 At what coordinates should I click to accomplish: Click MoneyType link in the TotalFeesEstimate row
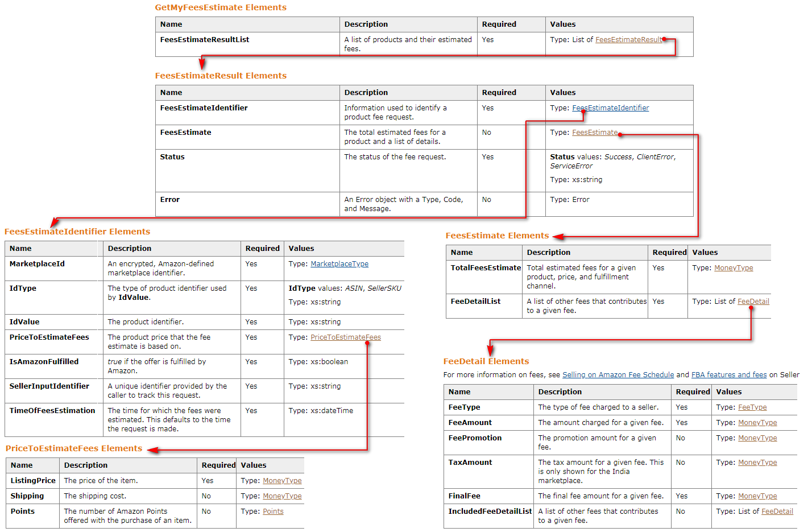pos(734,268)
